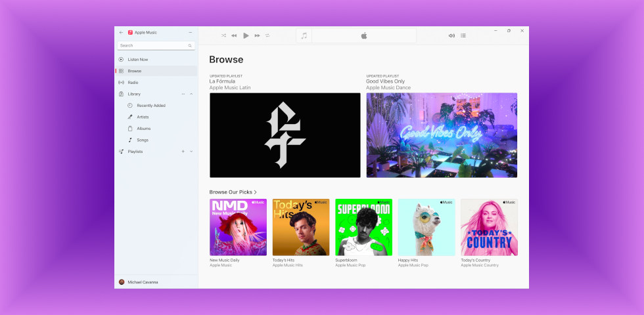Open Library's more options dots
This screenshot has width=644, height=315.
(183, 94)
